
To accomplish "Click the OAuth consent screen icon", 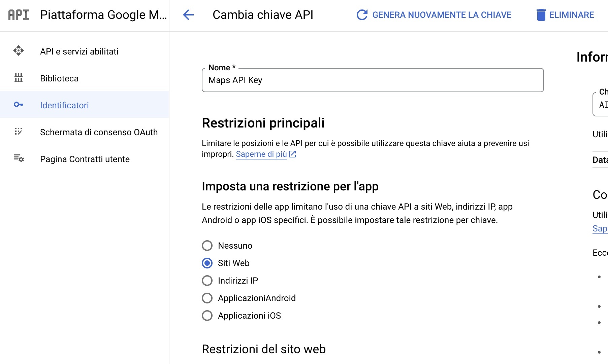I will click(18, 132).
